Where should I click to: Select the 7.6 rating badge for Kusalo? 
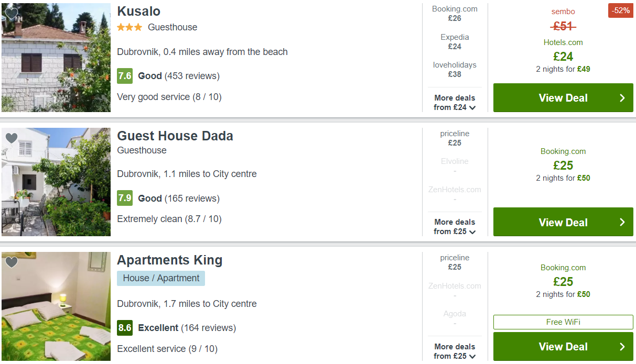pos(125,76)
